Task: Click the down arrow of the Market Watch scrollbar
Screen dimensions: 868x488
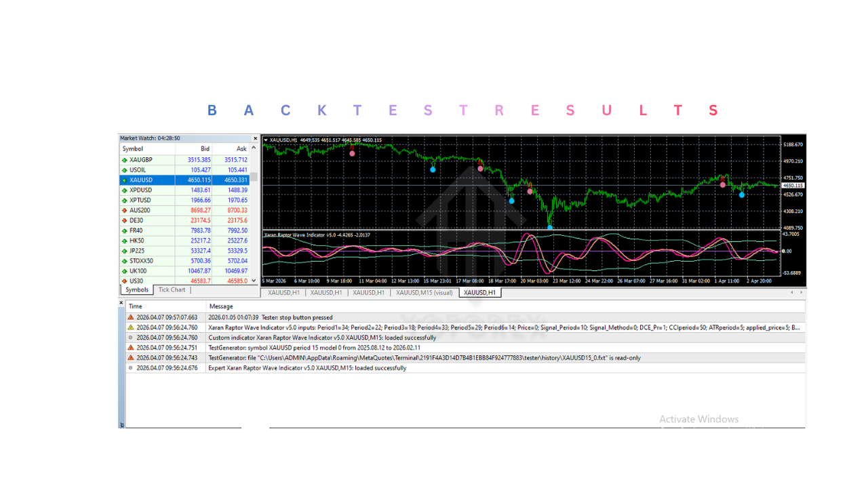Action: pyautogui.click(x=254, y=281)
